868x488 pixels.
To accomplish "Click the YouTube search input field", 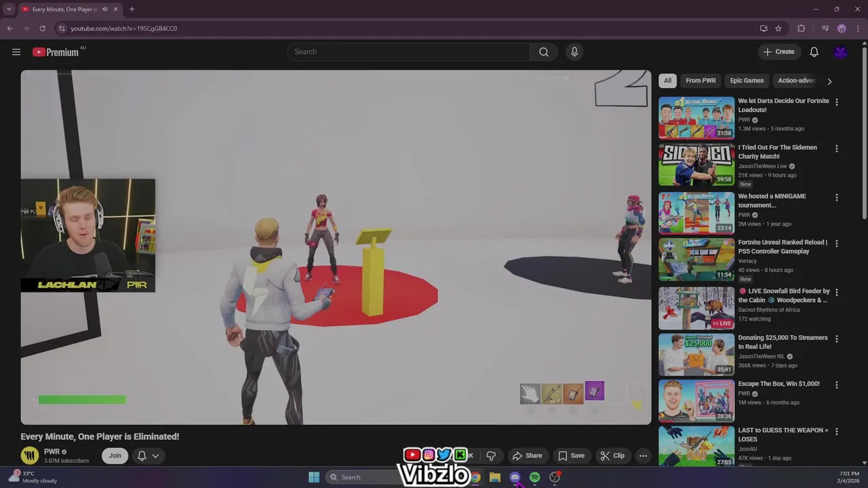I will click(x=409, y=52).
